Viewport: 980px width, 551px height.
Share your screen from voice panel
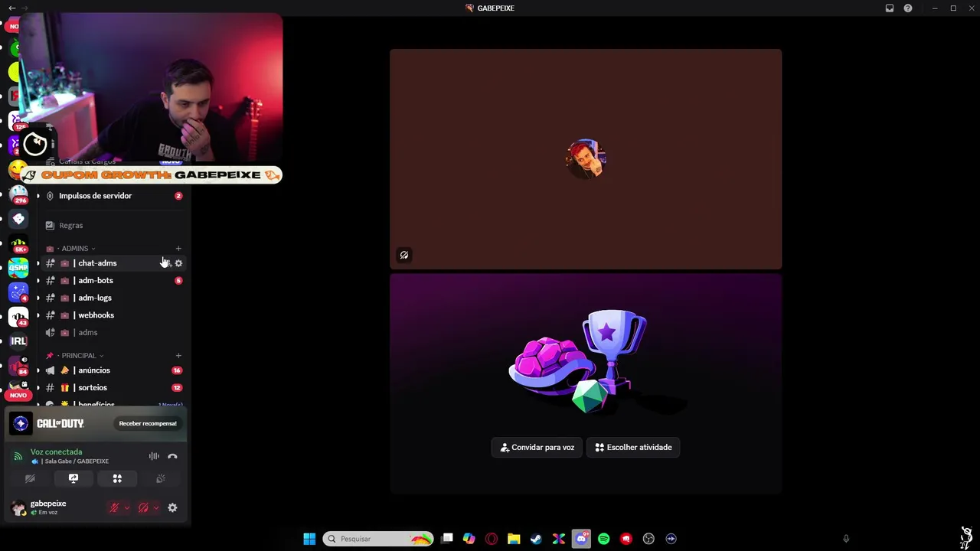73,478
